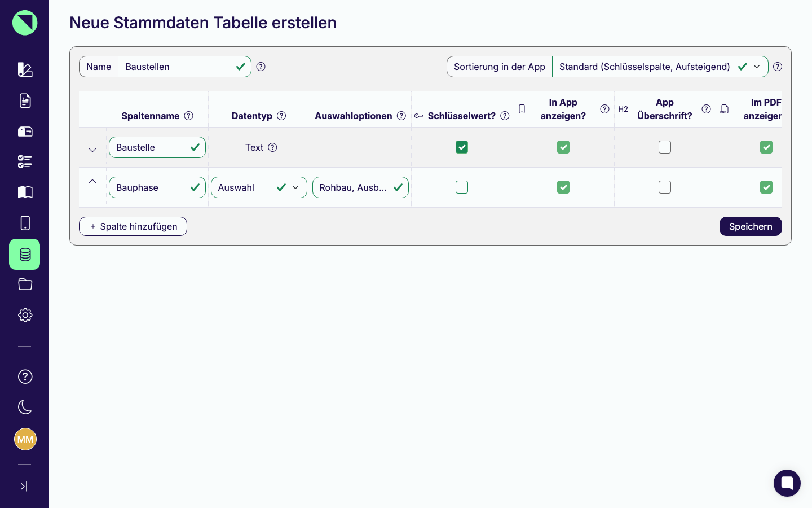Show help for Datentyp header
The width and height of the screenshot is (812, 508).
tap(281, 116)
